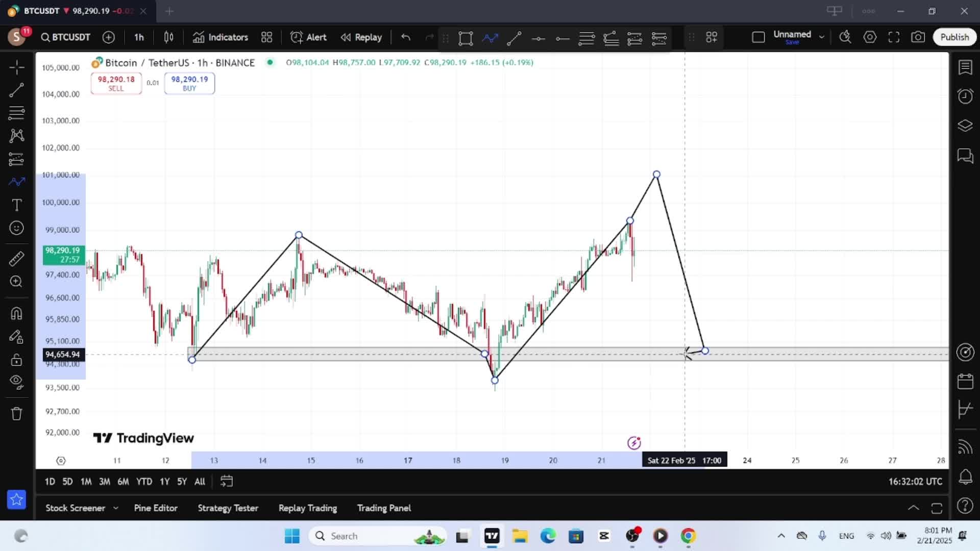The width and height of the screenshot is (980, 551).
Task: Open chart settings gear icon
Action: tap(870, 37)
